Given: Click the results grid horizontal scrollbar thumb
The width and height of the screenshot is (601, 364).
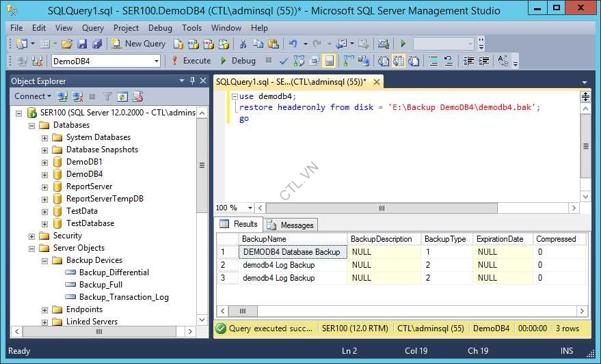Looking at the screenshot, I should (243, 311).
